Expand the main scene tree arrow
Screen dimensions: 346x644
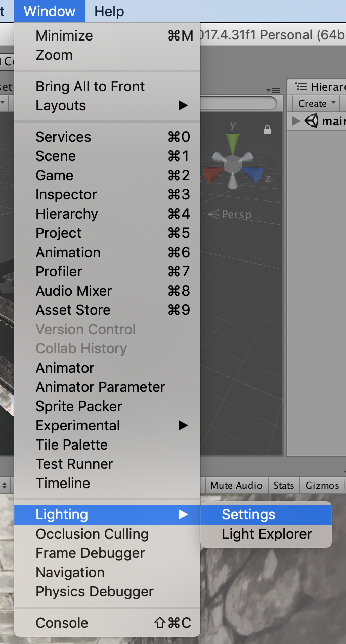(x=296, y=122)
